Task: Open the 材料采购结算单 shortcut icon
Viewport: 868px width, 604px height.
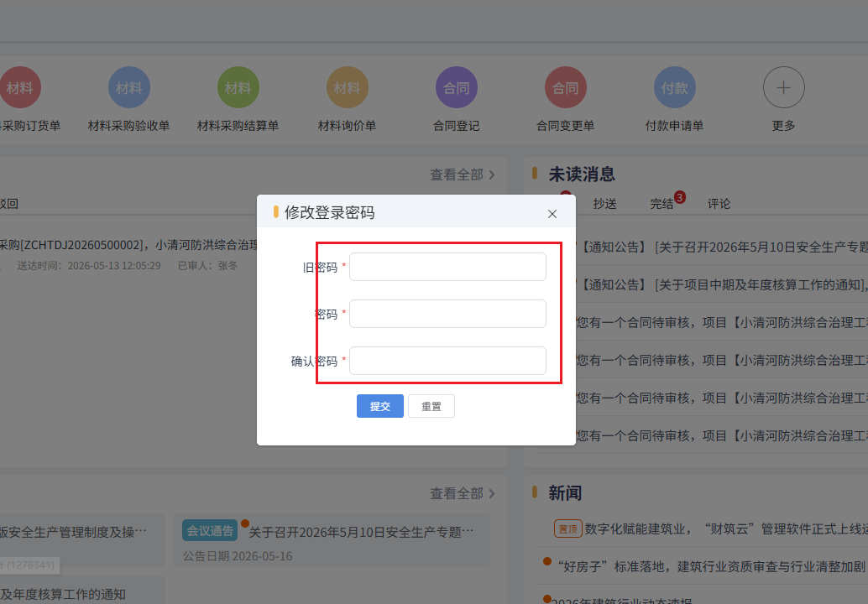Action: tap(238, 87)
